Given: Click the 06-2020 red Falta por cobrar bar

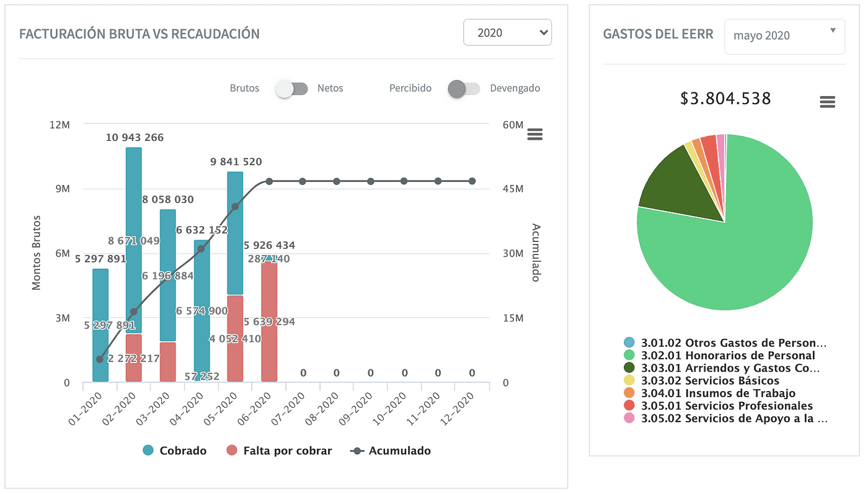Looking at the screenshot, I should pos(269,321).
